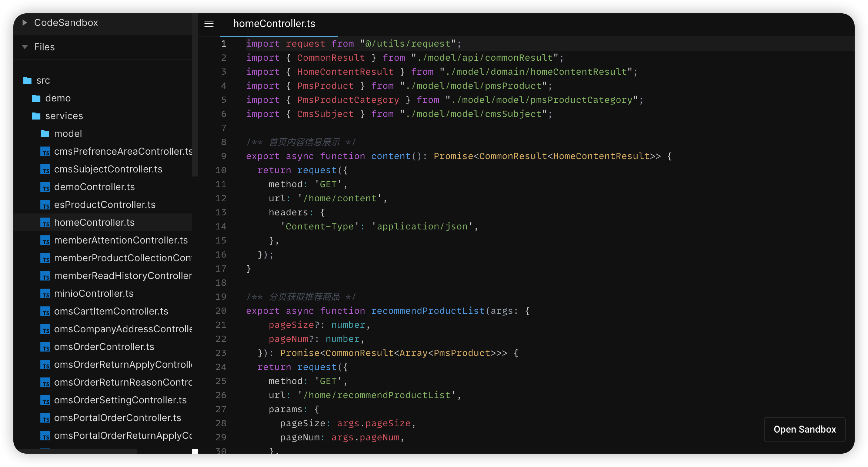
Task: Switch to the homeController.ts tab
Action: tap(274, 24)
